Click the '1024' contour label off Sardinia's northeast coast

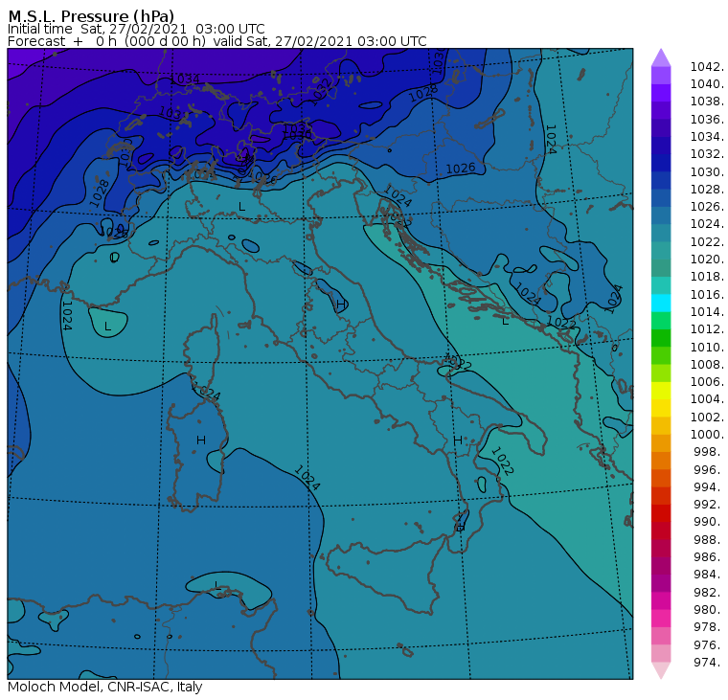point(207,393)
